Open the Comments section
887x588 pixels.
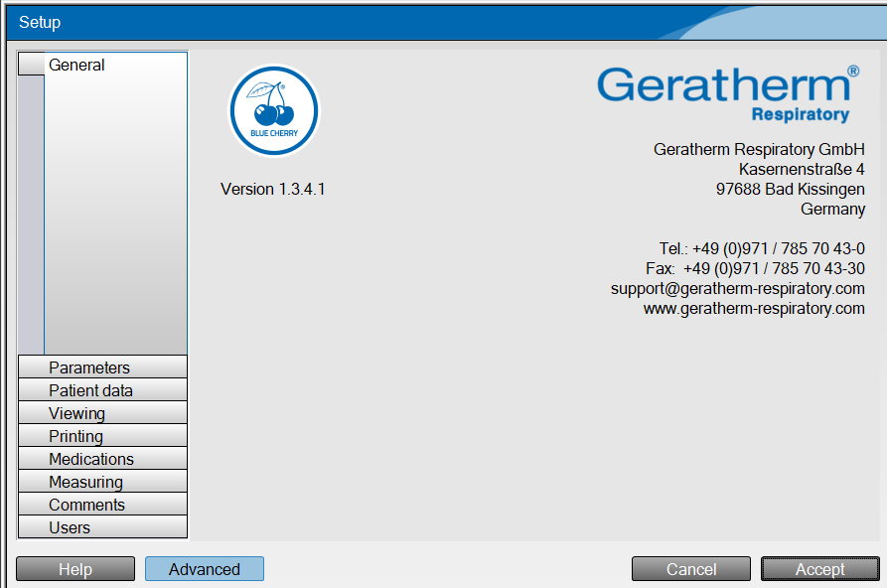coord(102,505)
